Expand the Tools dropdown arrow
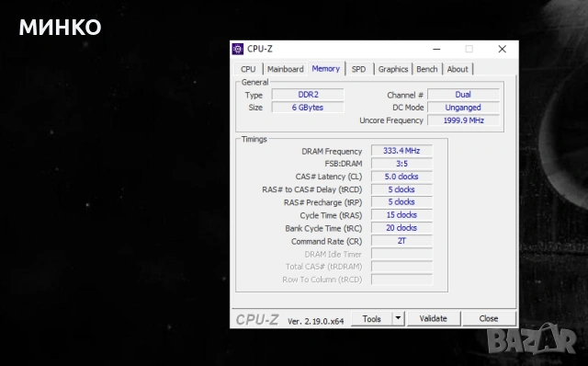This screenshot has height=366, width=588. click(x=398, y=319)
